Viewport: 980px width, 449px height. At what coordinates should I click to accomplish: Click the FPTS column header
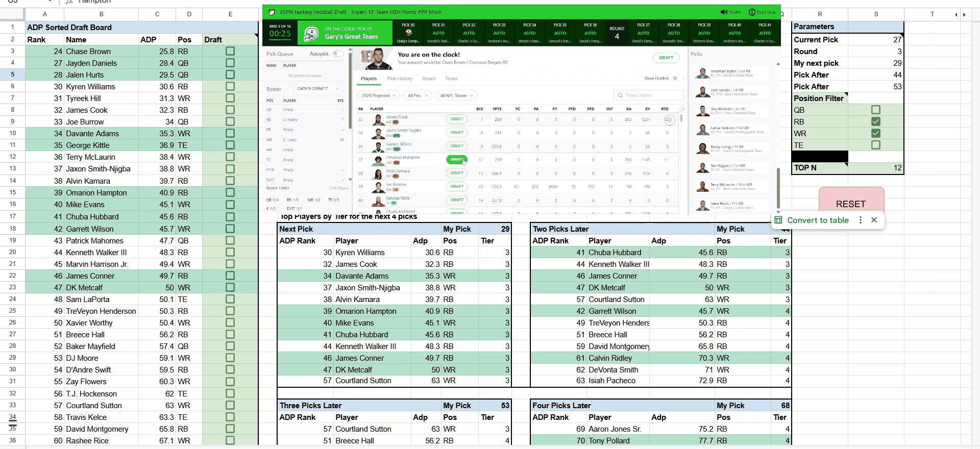[x=497, y=109]
